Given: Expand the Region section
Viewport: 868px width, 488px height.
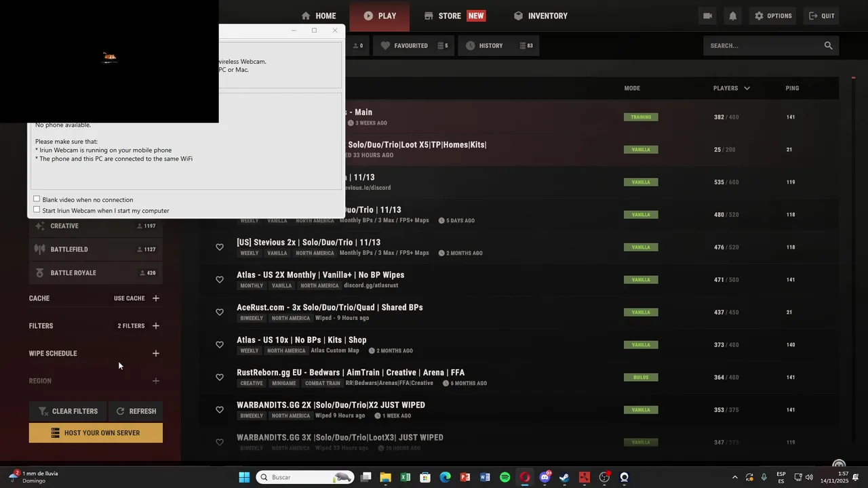Looking at the screenshot, I should [x=156, y=381].
